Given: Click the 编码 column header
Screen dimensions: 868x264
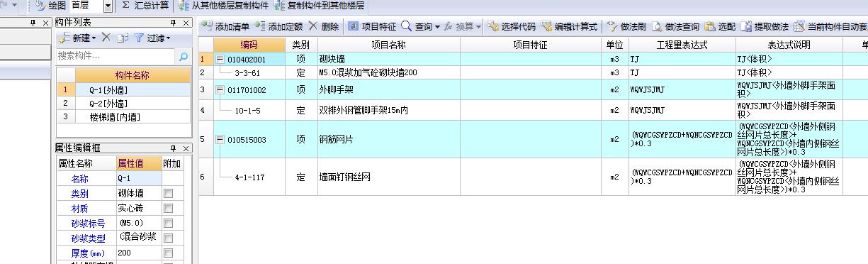Looking at the screenshot, I should (249, 44).
